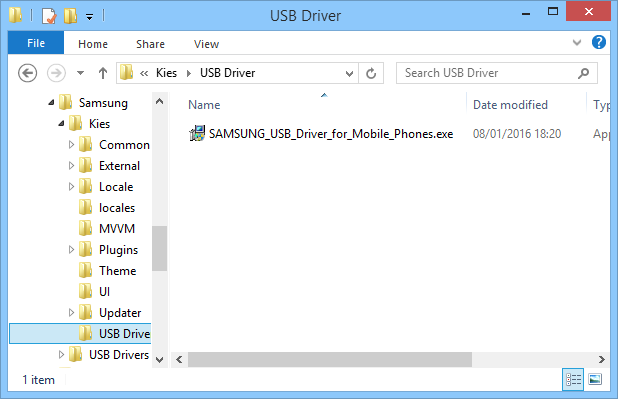Select SAMSUNG_USB_Driver_for_Mobile_Phones.exe
The height and width of the screenshot is (399, 618).
point(331,134)
